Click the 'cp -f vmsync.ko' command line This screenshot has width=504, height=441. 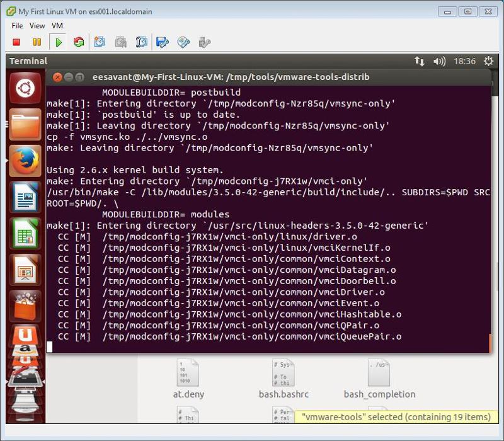pyautogui.click(x=127, y=137)
